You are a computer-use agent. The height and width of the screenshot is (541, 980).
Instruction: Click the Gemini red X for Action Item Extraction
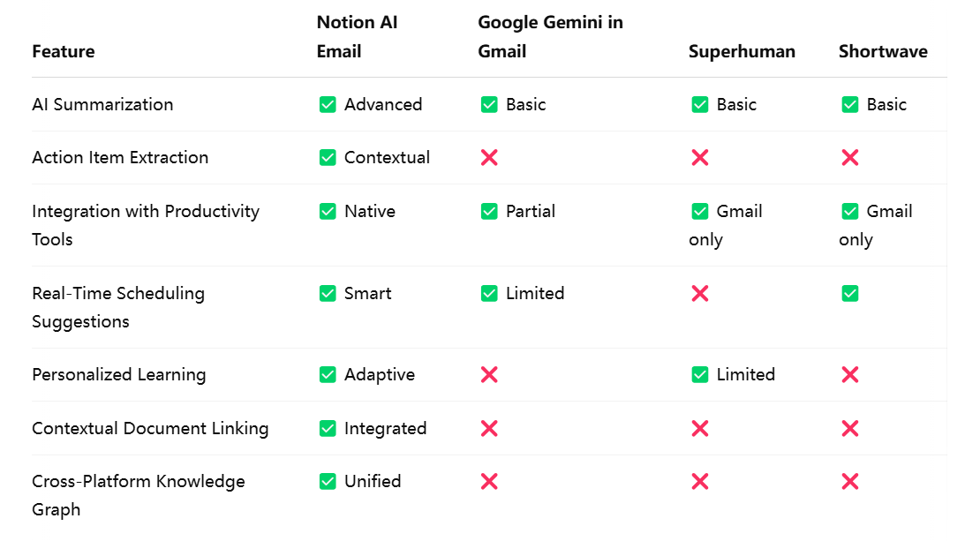(489, 157)
